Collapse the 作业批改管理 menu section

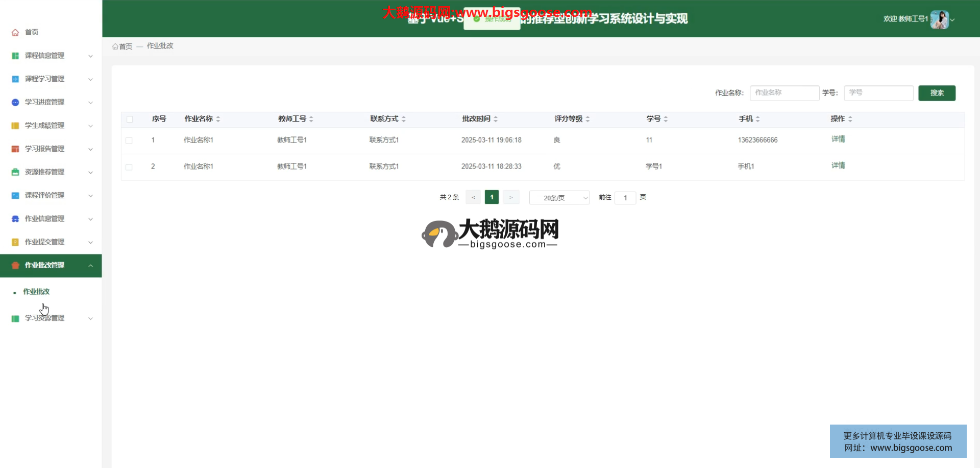[90, 266]
